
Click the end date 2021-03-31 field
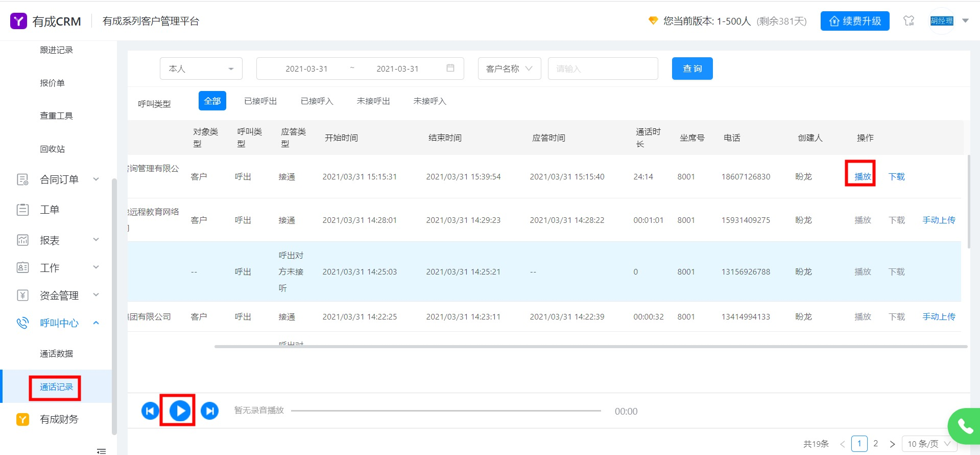(397, 69)
